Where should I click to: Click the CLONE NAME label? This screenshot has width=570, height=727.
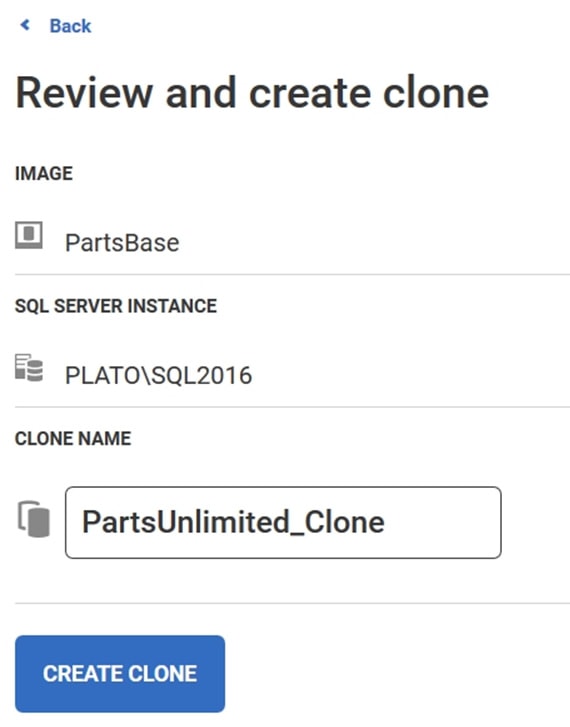[73, 439]
